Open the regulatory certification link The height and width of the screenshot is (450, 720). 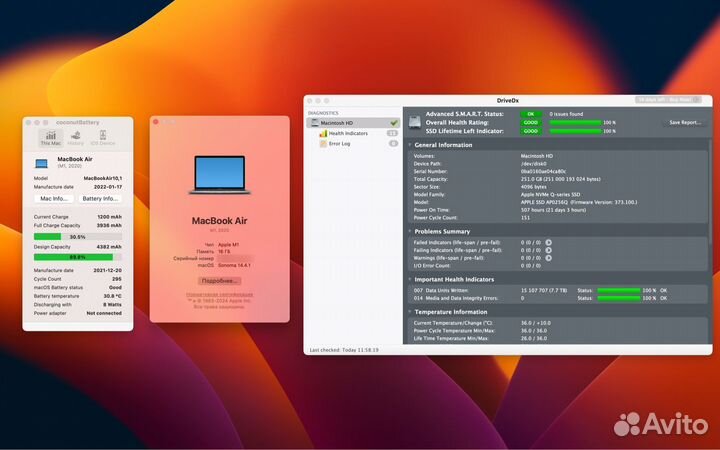[219, 294]
